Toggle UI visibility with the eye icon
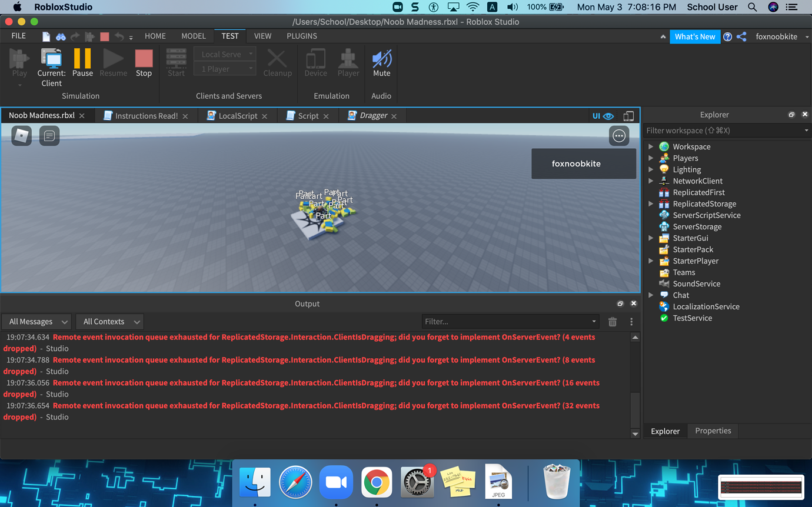 pyautogui.click(x=609, y=116)
